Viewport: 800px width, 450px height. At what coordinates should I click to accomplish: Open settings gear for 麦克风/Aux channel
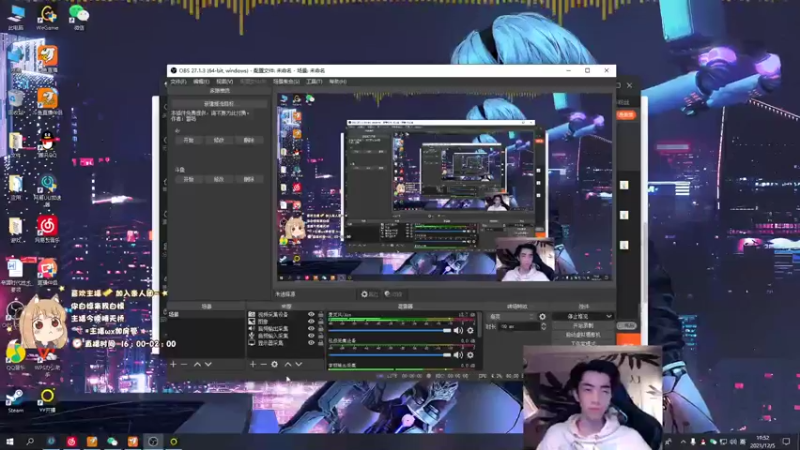(x=470, y=331)
